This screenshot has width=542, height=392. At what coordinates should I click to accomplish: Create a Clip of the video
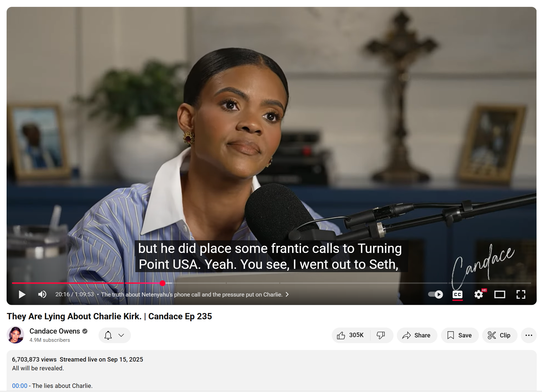tap(499, 335)
